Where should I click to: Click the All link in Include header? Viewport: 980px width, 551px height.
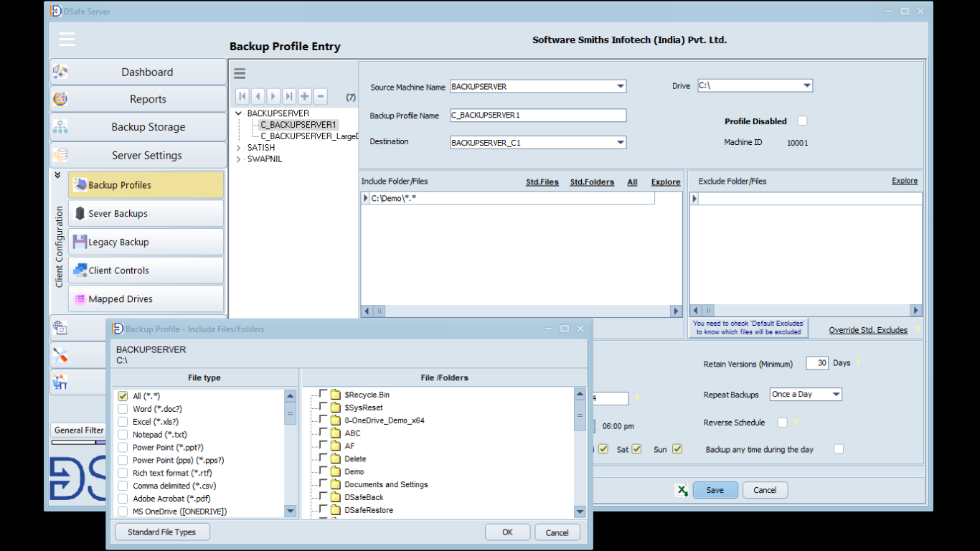coord(632,182)
